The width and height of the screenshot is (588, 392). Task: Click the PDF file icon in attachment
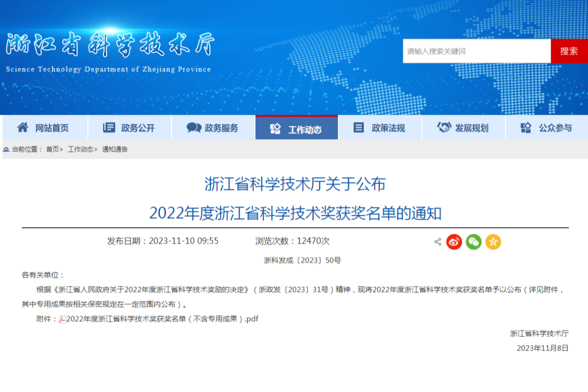pos(62,319)
